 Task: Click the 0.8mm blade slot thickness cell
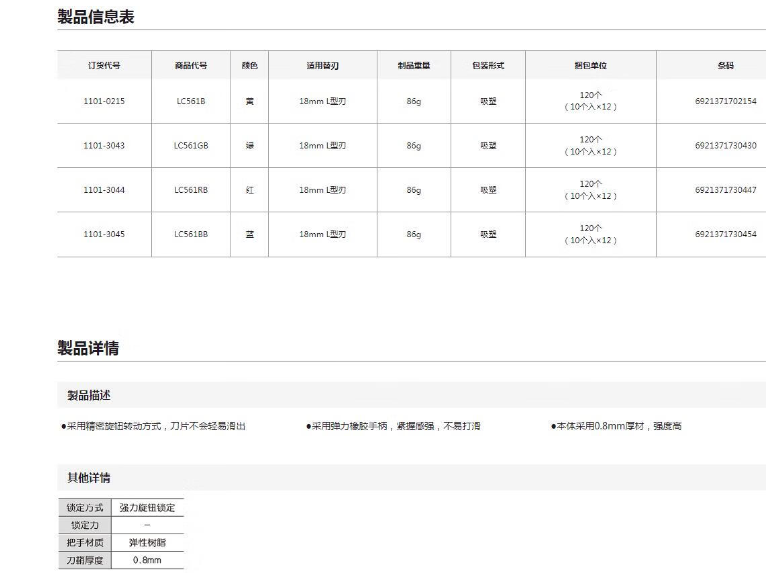147,560
